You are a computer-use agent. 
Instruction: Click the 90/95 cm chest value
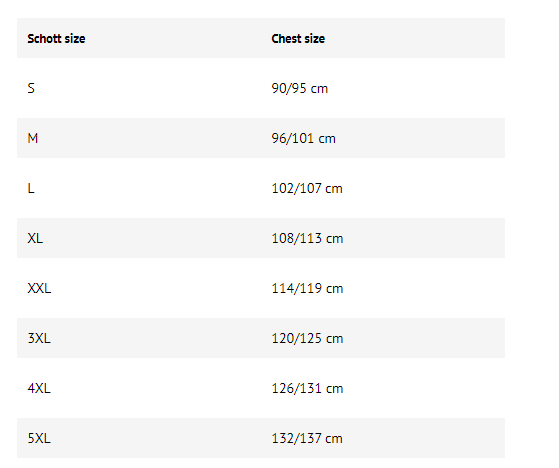tap(299, 88)
